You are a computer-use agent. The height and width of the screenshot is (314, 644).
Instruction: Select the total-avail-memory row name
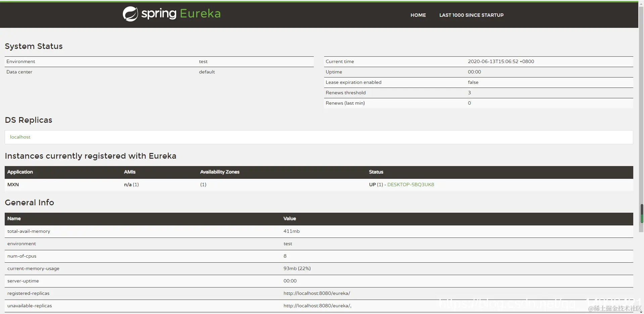(29, 231)
